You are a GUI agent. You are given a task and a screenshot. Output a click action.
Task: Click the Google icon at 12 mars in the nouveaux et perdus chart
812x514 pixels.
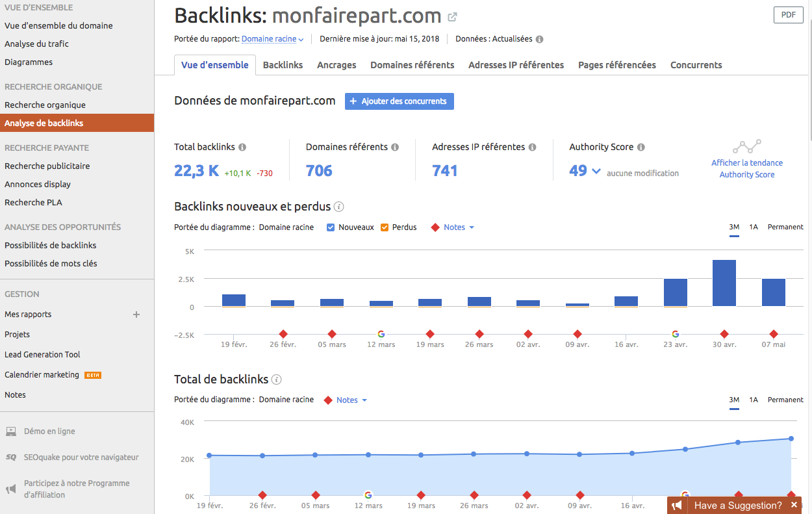coord(381,334)
